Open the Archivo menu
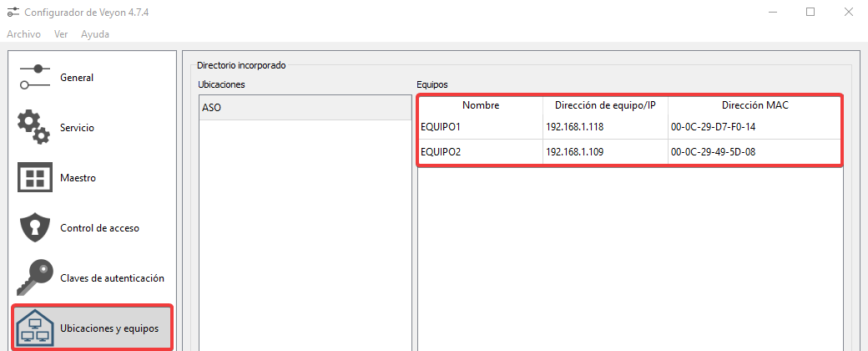The height and width of the screenshot is (351, 868). (23, 34)
